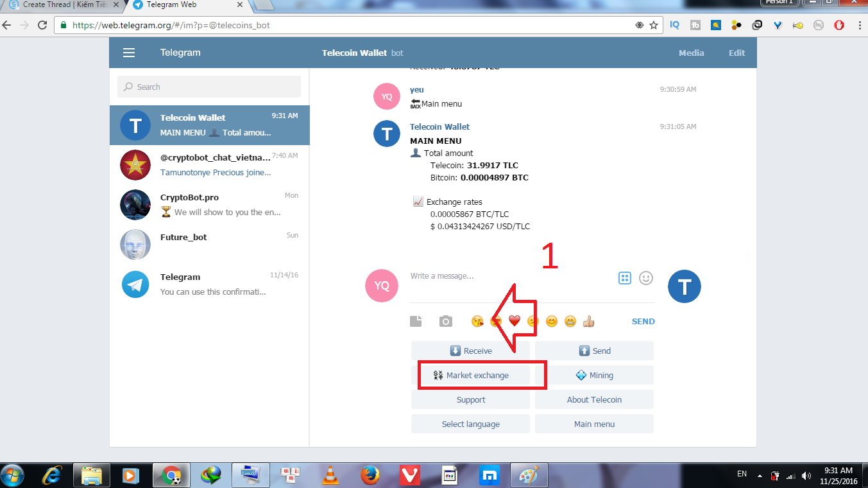Tap Main menu bot keyboard button
Screen dimensions: 868x488
click(x=594, y=424)
